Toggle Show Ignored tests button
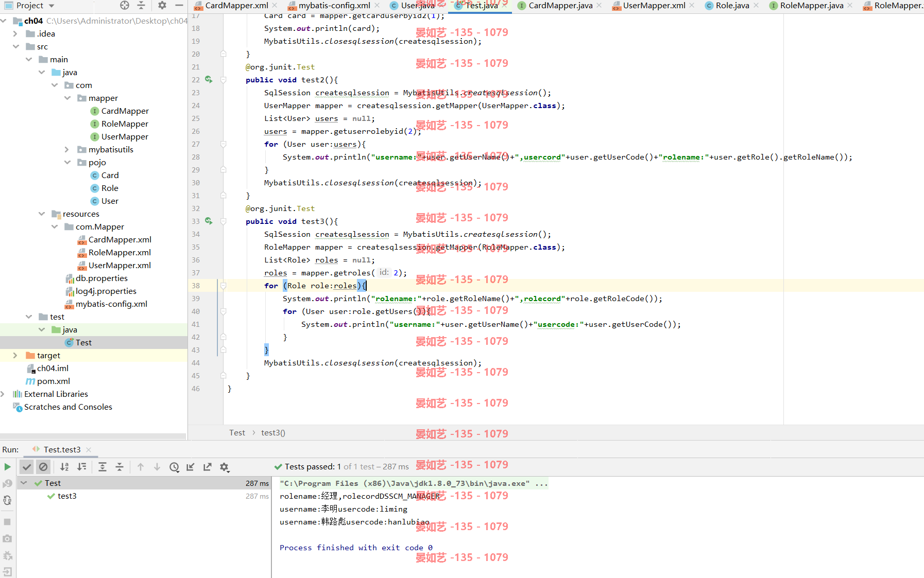Image resolution: width=924 pixels, height=578 pixels. (43, 467)
